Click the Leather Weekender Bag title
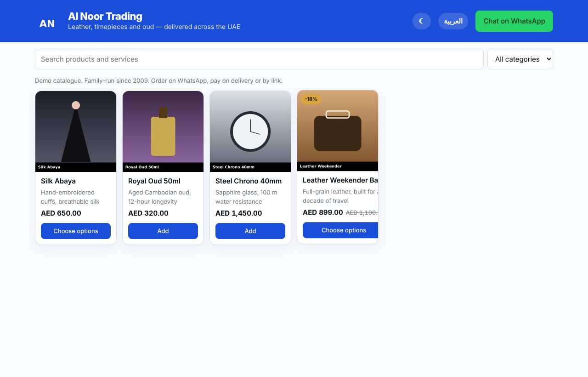588x377 pixels. 340,180
